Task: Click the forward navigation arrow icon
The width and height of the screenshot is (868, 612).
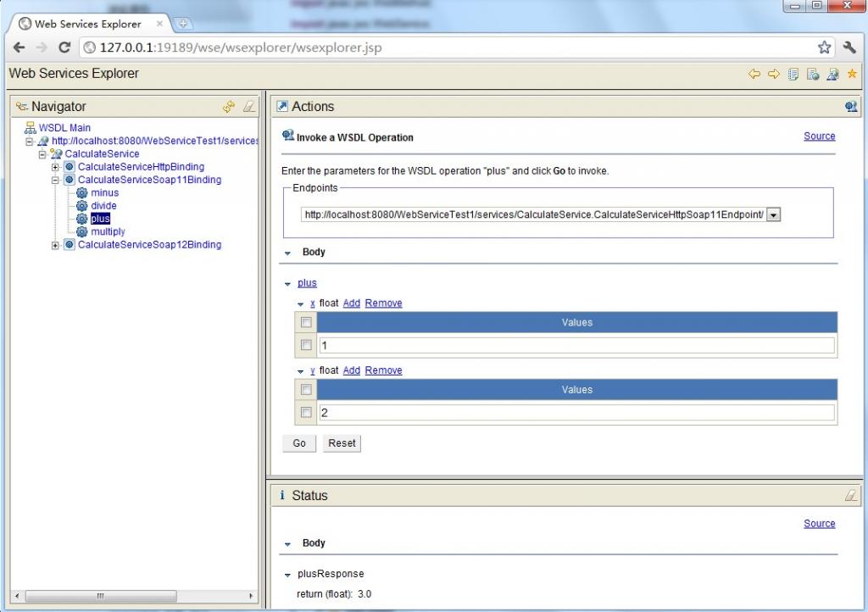Action: tap(774, 74)
